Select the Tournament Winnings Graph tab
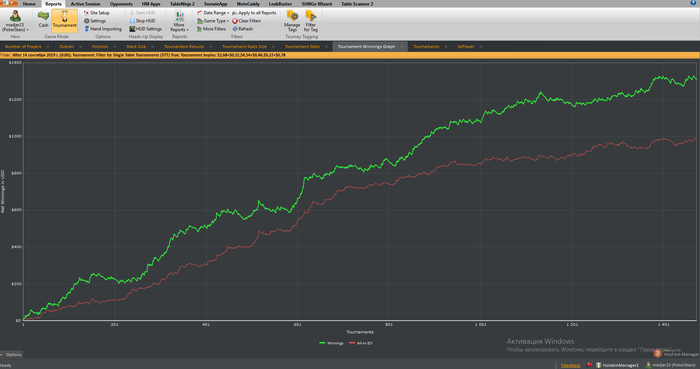 point(367,46)
